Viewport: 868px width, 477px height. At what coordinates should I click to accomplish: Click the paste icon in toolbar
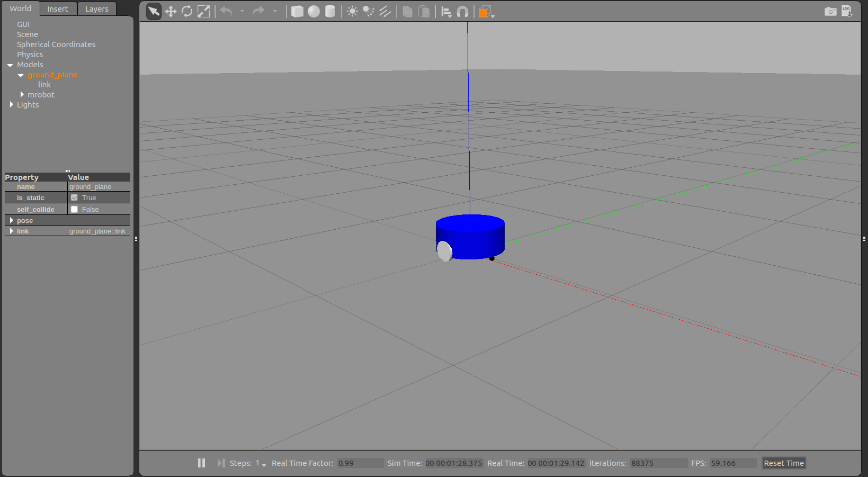tap(424, 11)
